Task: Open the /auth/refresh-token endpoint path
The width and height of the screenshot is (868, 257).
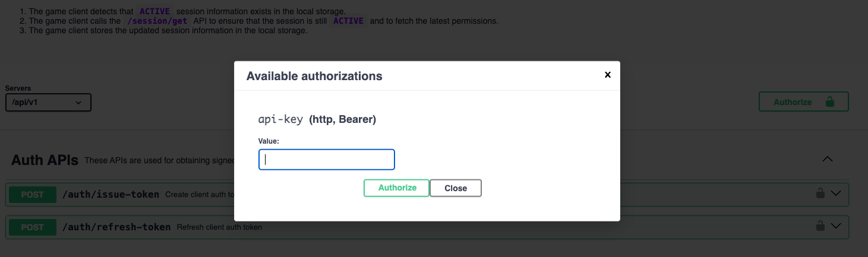Action: [116, 227]
